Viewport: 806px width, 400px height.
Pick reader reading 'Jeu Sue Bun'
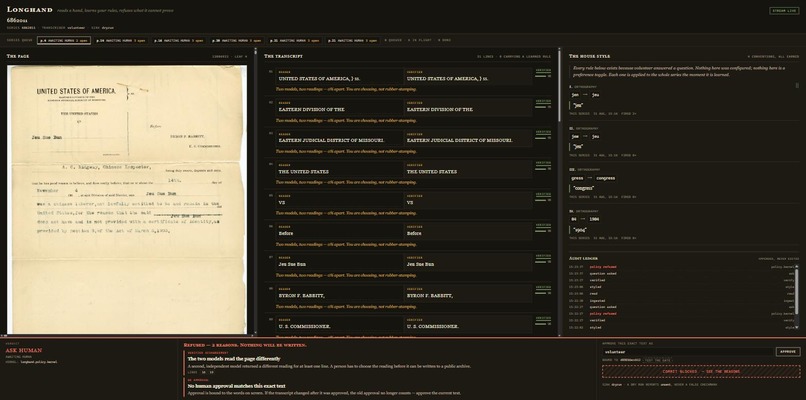[339, 262]
